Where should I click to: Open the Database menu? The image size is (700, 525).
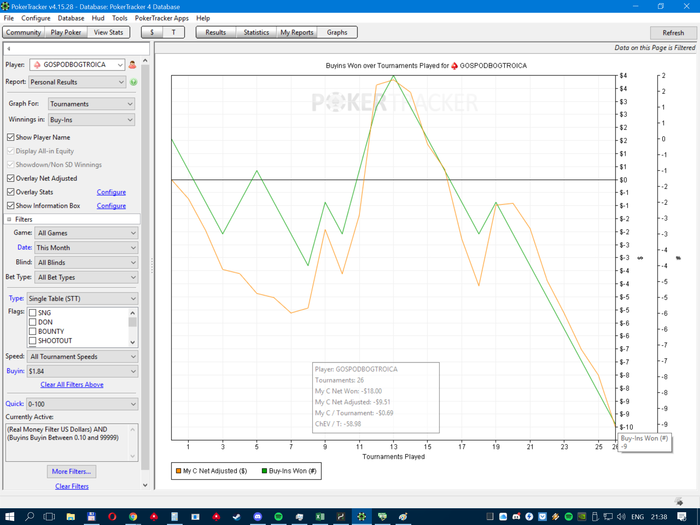point(71,18)
